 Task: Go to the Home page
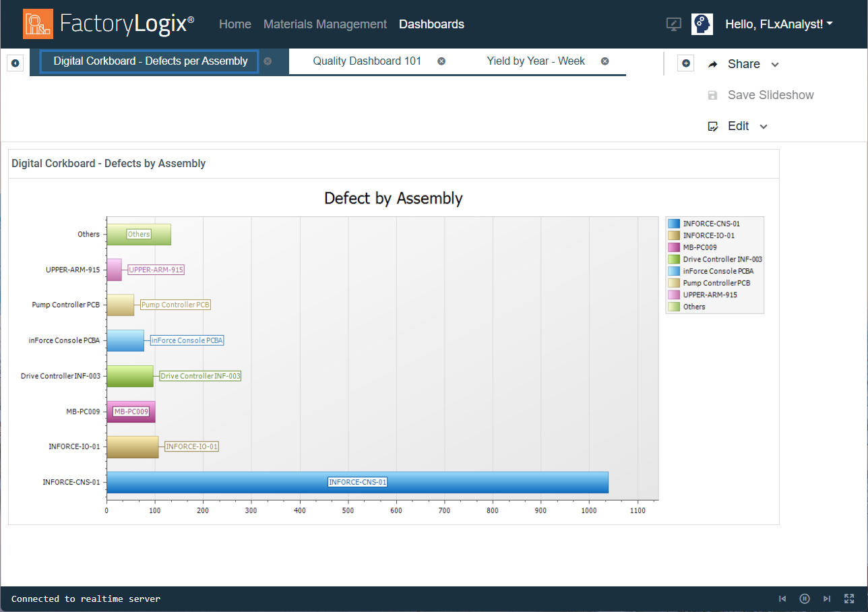235,24
